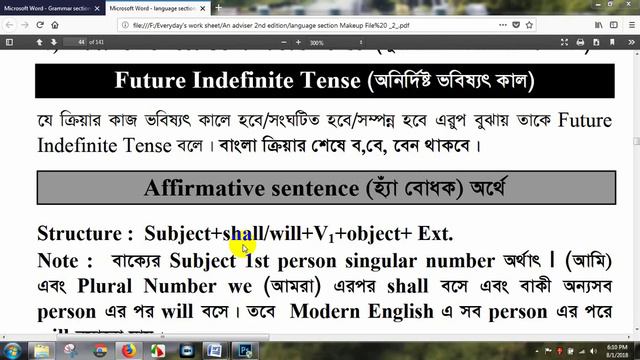Toggle the Firefox sidebars icon
This screenshot has height=360, width=640.
[613, 25]
